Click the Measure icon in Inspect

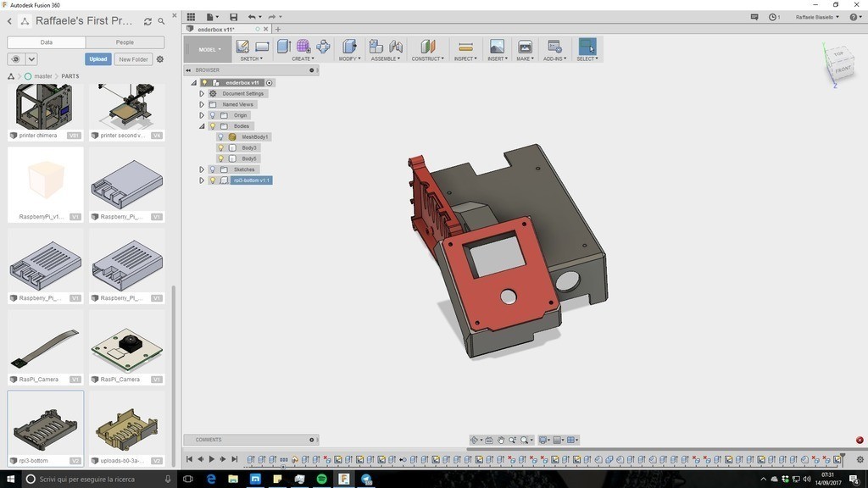pos(465,47)
